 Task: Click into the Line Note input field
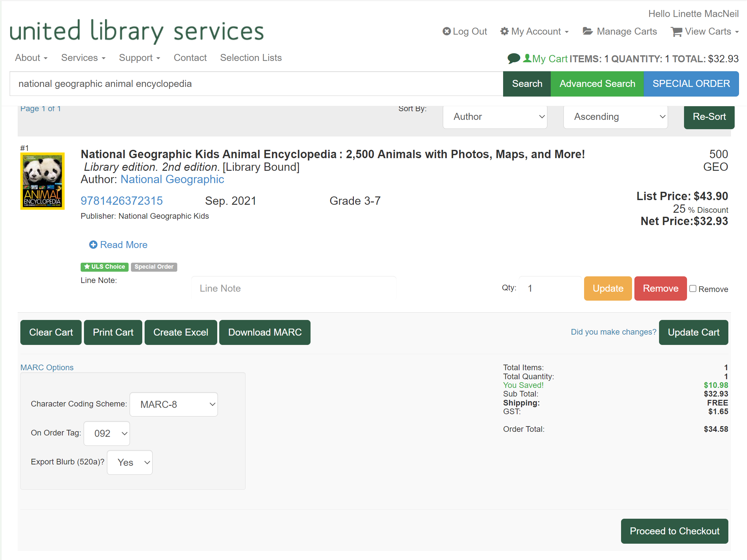point(294,288)
